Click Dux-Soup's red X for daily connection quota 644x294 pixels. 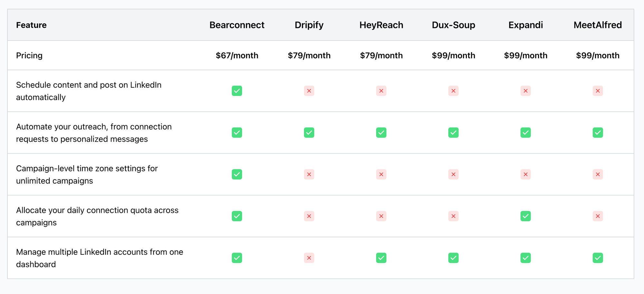453,216
